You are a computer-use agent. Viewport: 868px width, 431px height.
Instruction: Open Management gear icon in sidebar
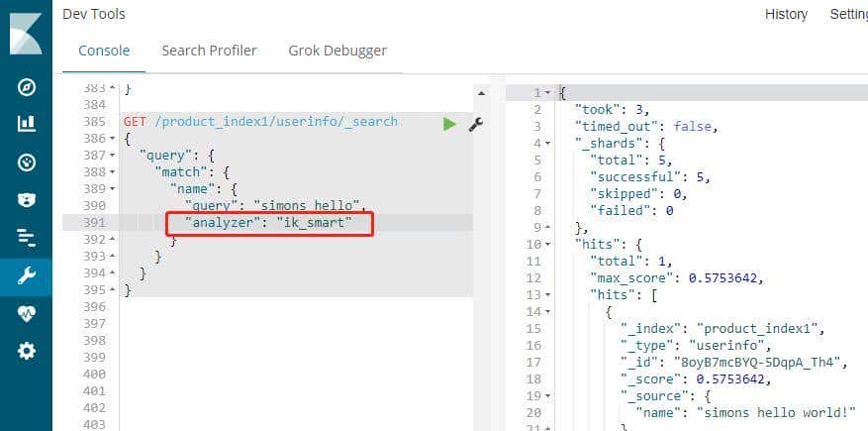[x=27, y=351]
